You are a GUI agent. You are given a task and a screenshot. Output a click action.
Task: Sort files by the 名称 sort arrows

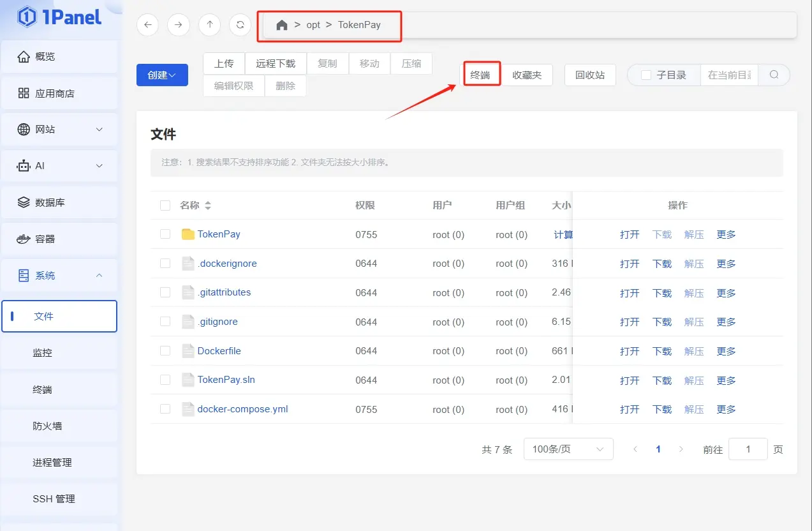click(x=207, y=206)
